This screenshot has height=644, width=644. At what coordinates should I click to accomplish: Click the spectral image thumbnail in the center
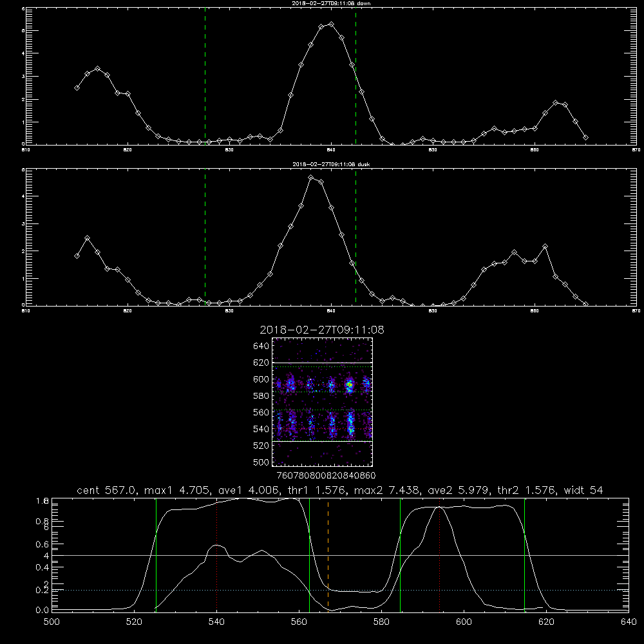coord(323,402)
